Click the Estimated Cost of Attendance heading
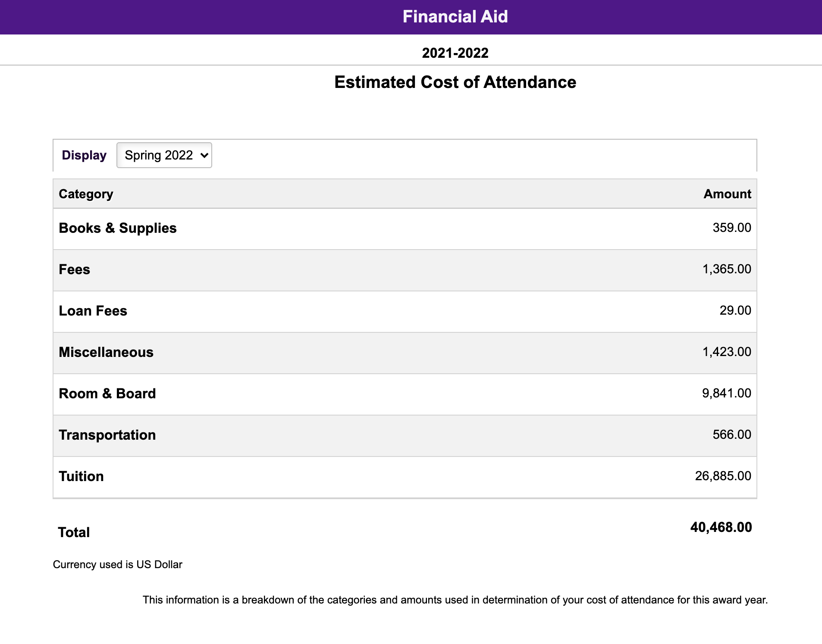Screen dimensions: 822x644 pos(455,82)
